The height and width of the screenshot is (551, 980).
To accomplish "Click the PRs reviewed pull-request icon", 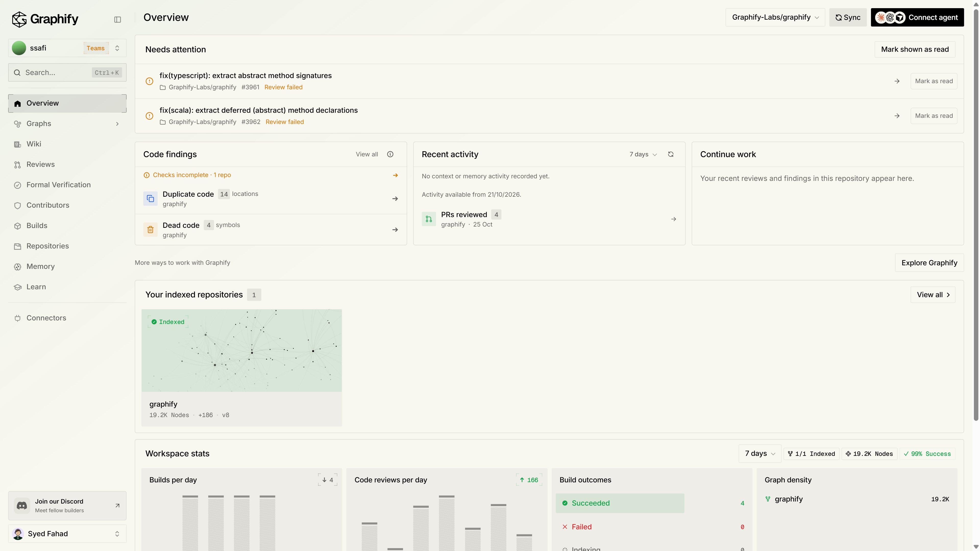I will 429,219.
